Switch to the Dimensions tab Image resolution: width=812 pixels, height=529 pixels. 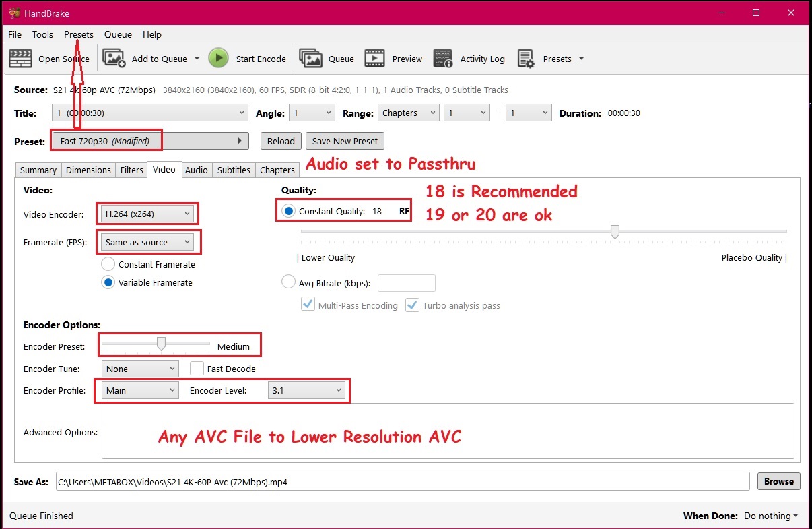point(88,170)
